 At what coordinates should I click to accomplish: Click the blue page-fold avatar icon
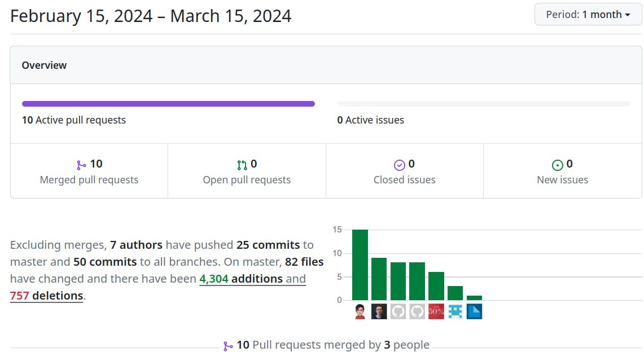click(474, 311)
